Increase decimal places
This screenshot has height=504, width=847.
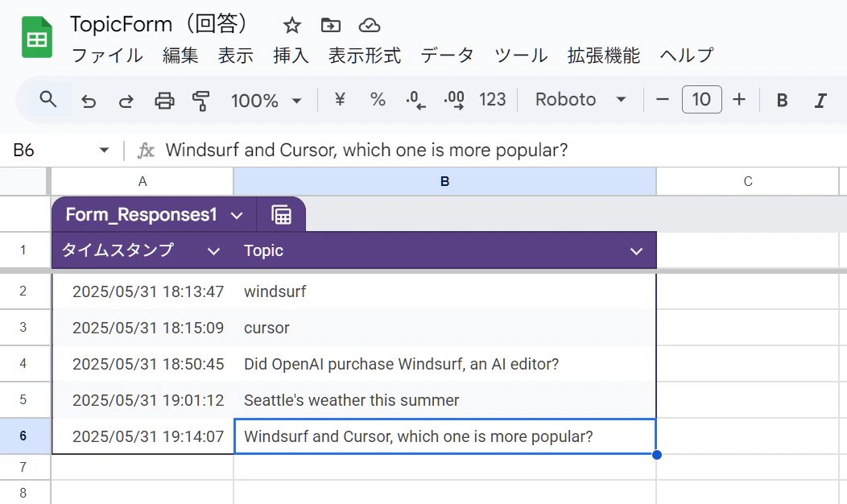point(454,100)
